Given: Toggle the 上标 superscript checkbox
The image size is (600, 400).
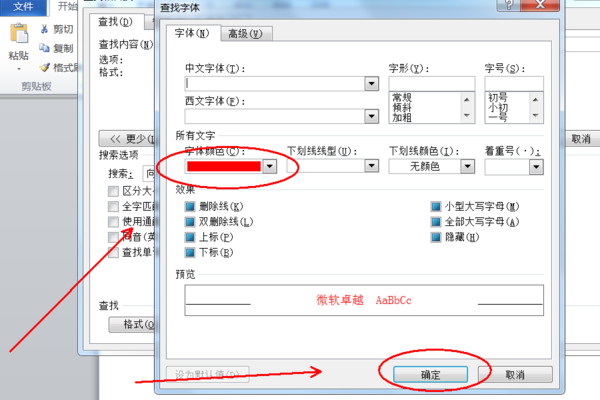Looking at the screenshot, I should point(190,237).
